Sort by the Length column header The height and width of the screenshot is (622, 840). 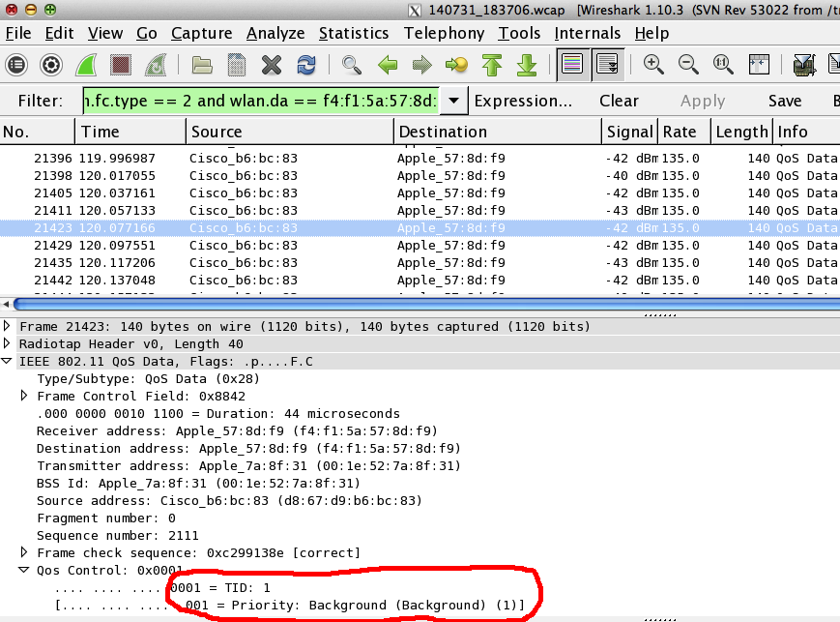point(741,132)
